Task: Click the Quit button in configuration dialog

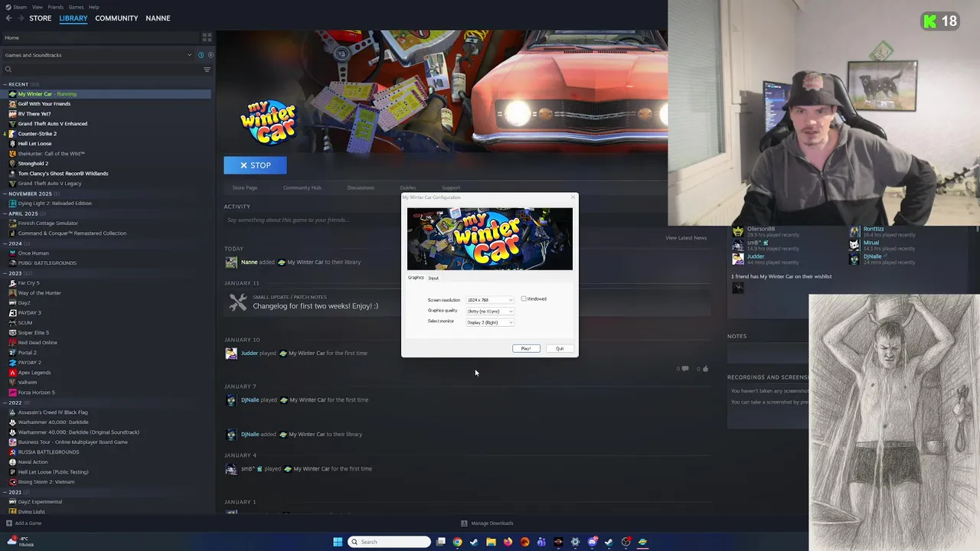Action: coord(560,349)
